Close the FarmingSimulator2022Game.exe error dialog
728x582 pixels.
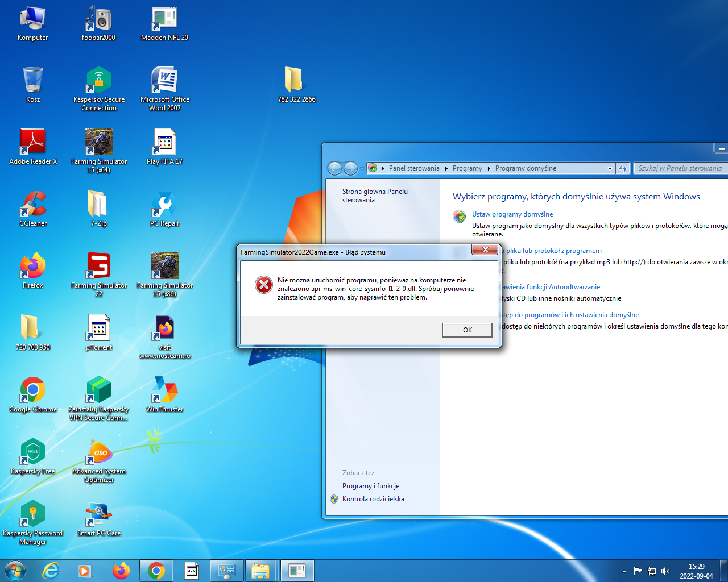[x=485, y=250]
